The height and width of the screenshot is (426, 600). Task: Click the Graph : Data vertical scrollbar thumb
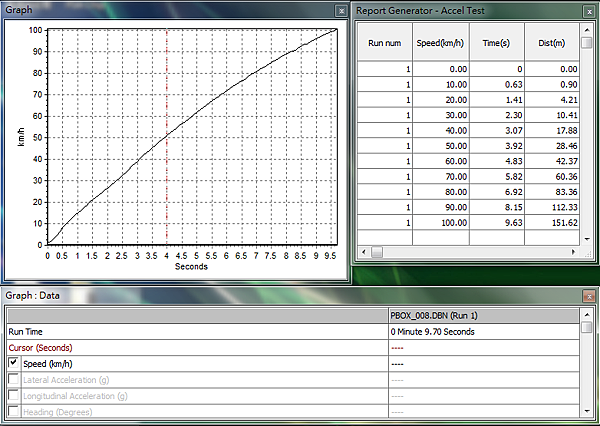pyautogui.click(x=587, y=327)
